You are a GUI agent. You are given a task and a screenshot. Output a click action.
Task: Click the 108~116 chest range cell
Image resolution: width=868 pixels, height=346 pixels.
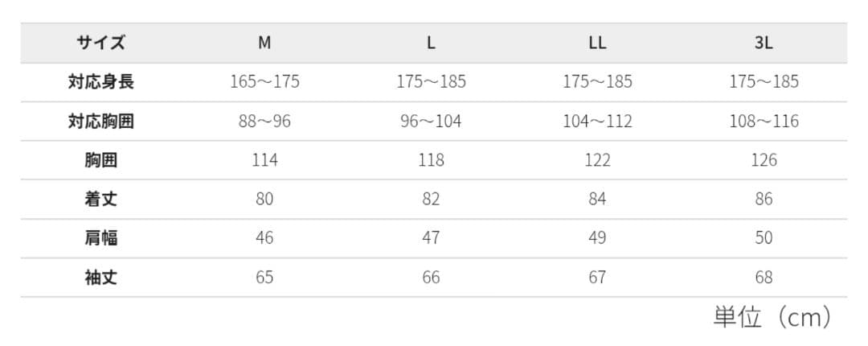click(764, 122)
